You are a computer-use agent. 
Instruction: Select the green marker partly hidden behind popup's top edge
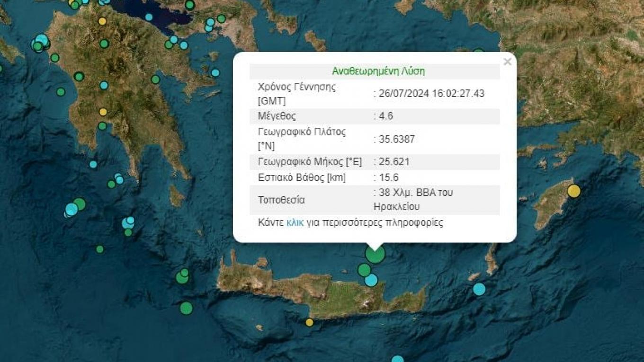478,51
